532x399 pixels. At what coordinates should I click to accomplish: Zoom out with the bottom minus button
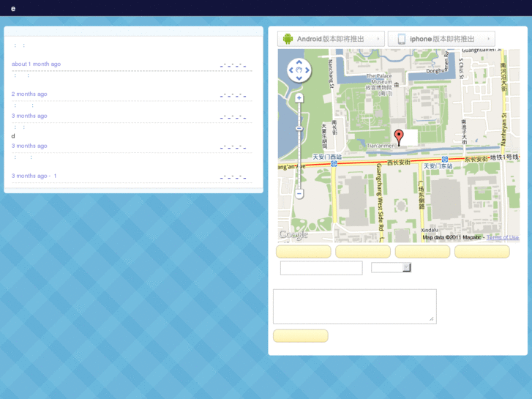[x=299, y=194]
